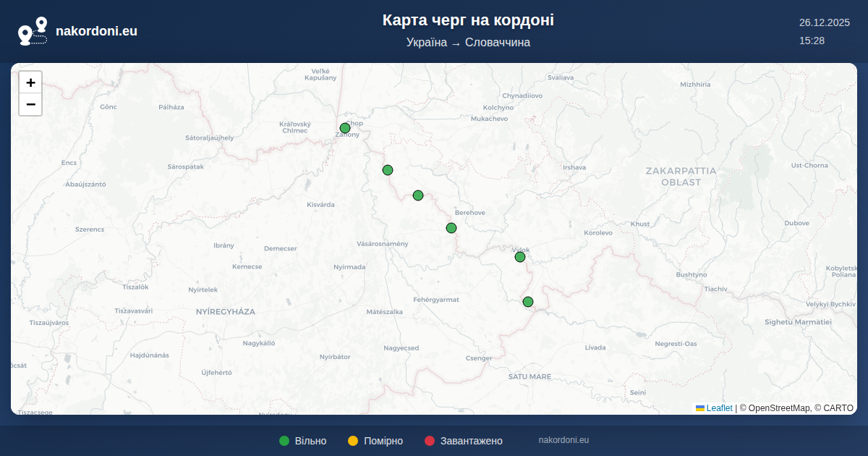The image size is (868, 456).
Task: Click the green Вільно legend dot
Action: [x=284, y=441]
